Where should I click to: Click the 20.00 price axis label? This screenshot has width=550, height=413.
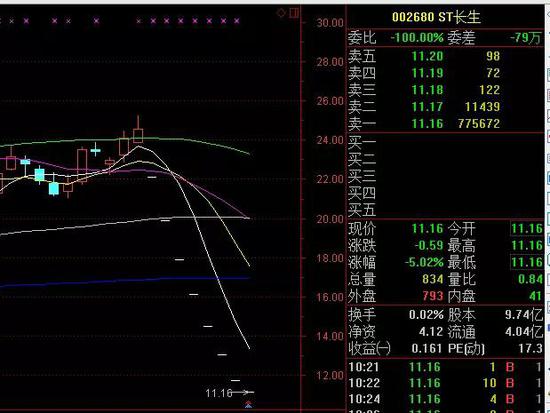(330, 219)
